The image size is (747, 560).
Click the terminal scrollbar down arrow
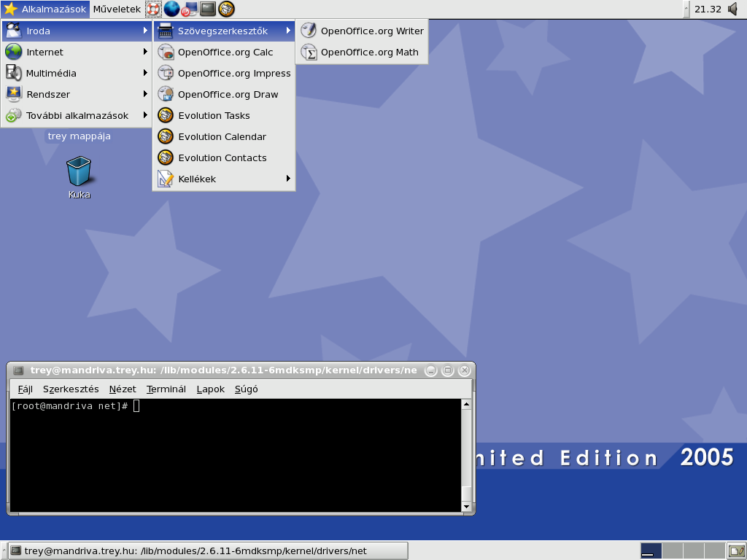[x=466, y=507]
